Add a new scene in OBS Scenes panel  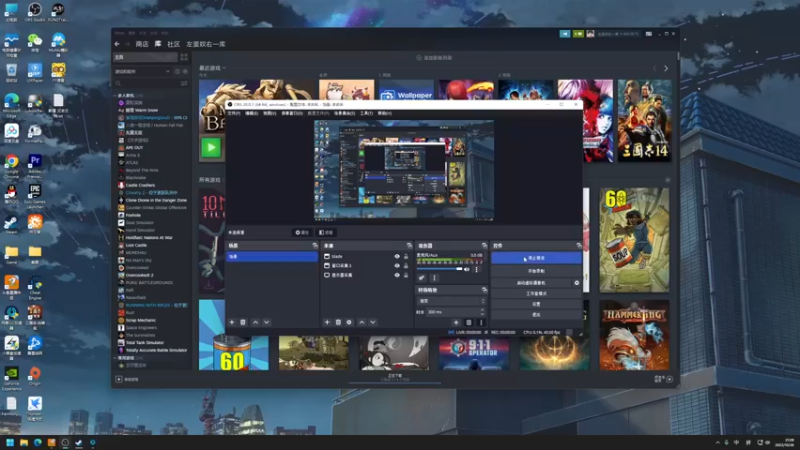(x=232, y=322)
